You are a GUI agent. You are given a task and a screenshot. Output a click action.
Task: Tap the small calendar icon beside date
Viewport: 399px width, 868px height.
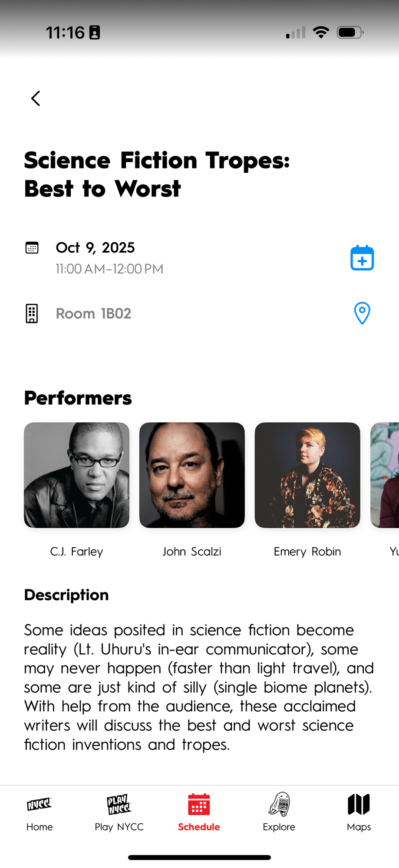[32, 248]
